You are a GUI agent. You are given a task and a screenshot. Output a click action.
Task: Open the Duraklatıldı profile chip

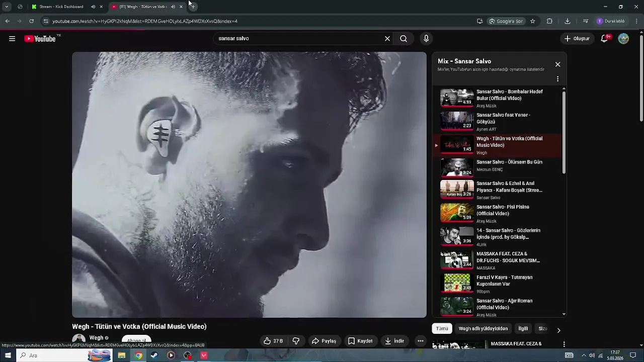click(x=611, y=21)
